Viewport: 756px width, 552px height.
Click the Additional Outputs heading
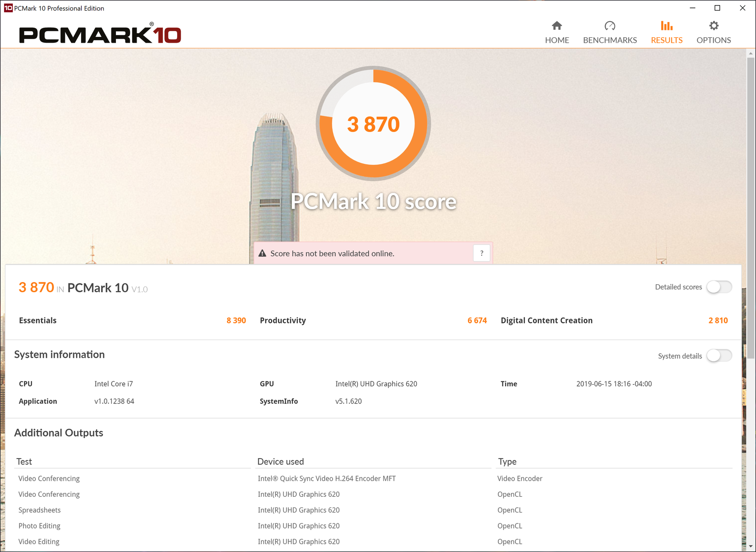58,433
